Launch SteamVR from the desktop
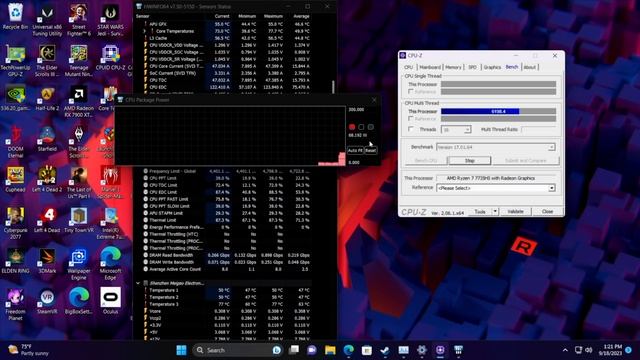The image size is (640, 360). coord(47,301)
